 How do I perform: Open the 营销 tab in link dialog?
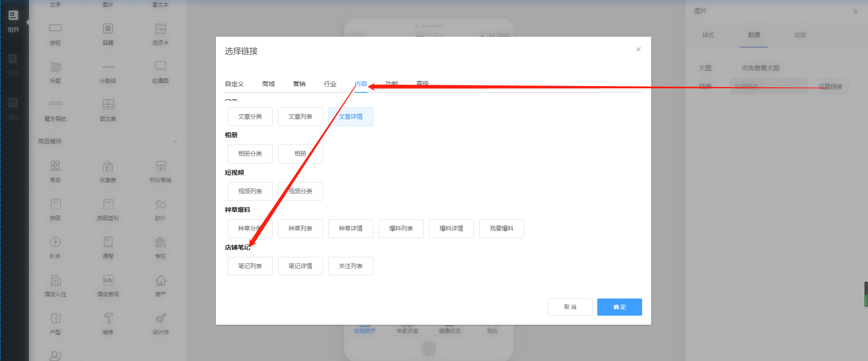click(299, 84)
